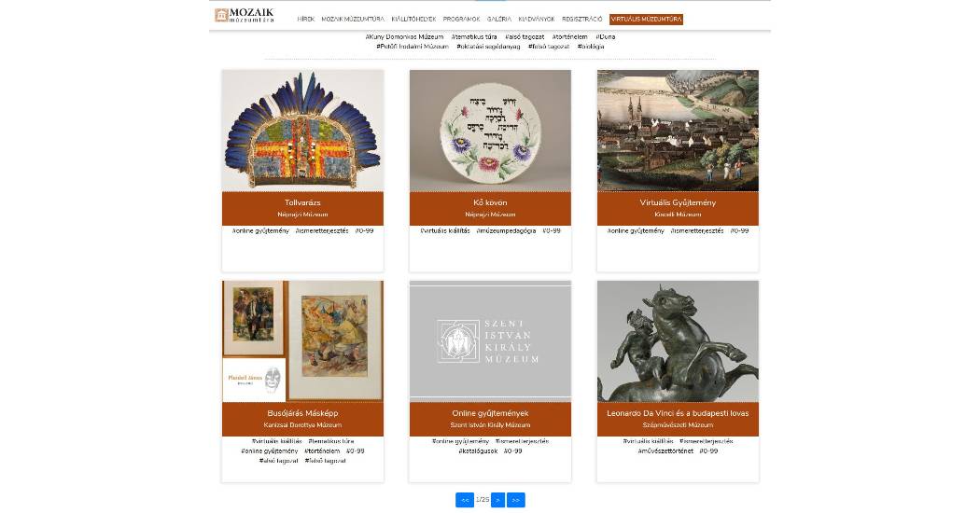Filter by #Duna tag
The image size is (980, 513).
(x=605, y=37)
